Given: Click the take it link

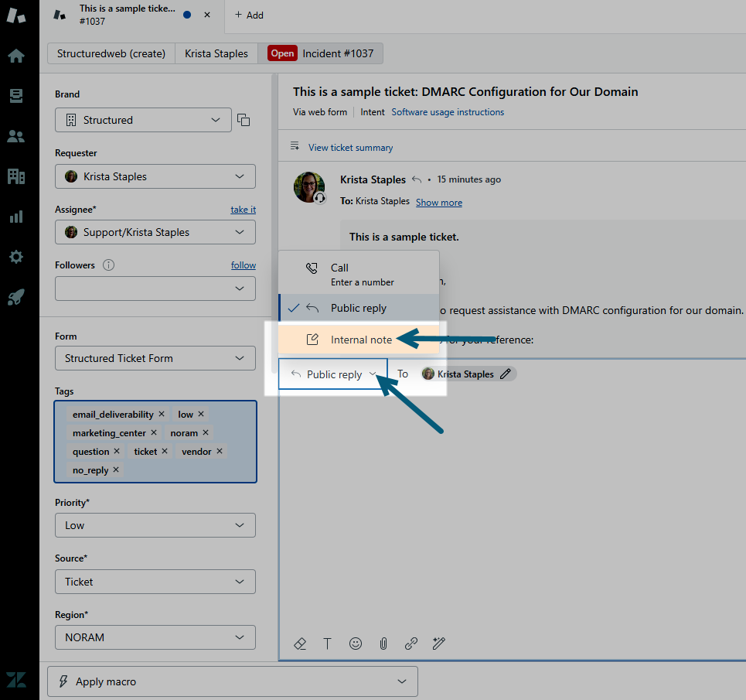Looking at the screenshot, I should pos(243,210).
